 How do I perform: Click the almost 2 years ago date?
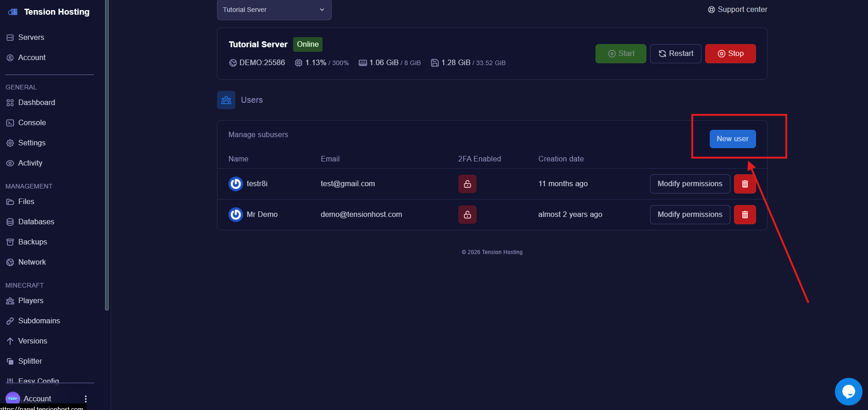pos(570,215)
